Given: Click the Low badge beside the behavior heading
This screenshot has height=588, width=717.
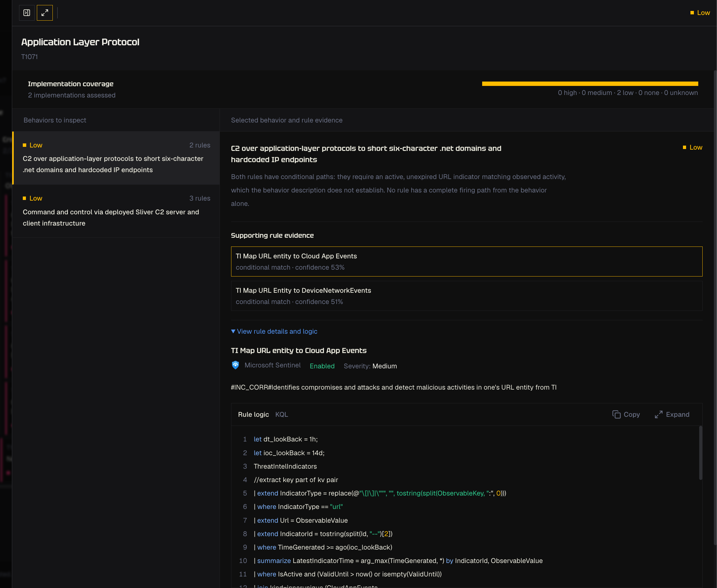Looking at the screenshot, I should pyautogui.click(x=693, y=147).
